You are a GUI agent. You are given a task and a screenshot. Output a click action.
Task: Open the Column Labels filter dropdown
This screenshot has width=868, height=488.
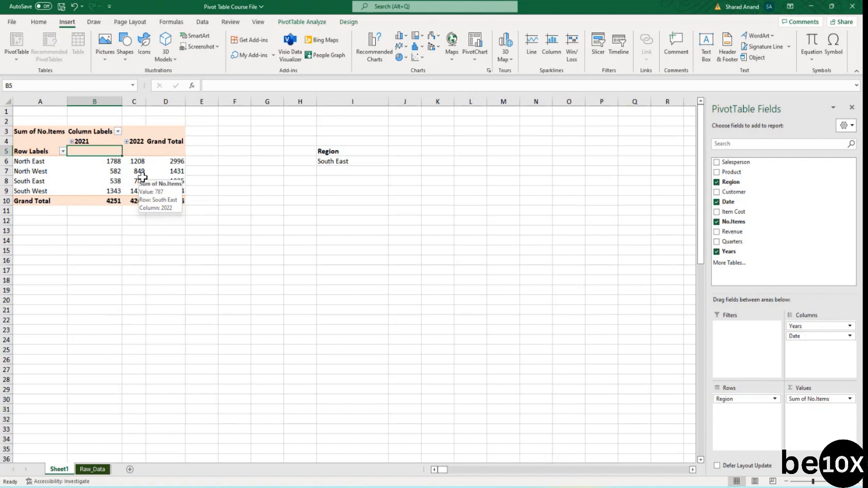[x=118, y=131]
